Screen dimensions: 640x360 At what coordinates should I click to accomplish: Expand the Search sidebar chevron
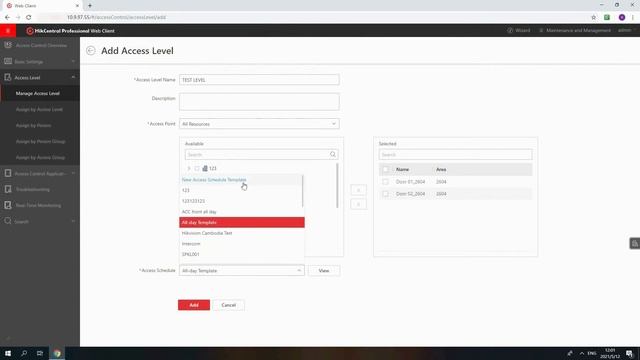(x=73, y=221)
